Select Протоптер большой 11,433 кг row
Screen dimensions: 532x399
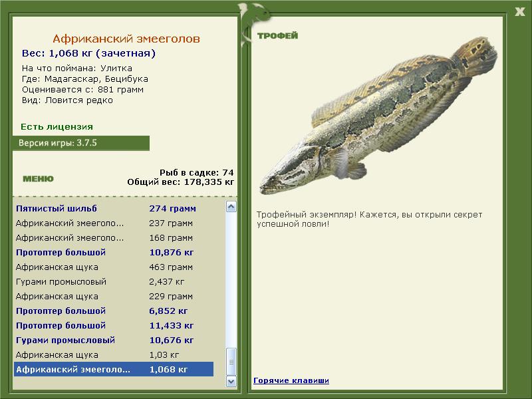114,325
